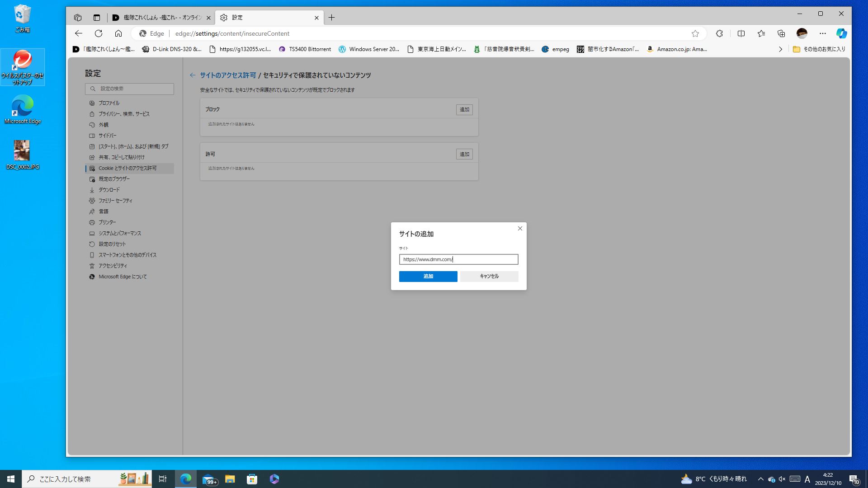This screenshot has height=488, width=868.
Task: Click the address bar URL
Action: (x=232, y=33)
